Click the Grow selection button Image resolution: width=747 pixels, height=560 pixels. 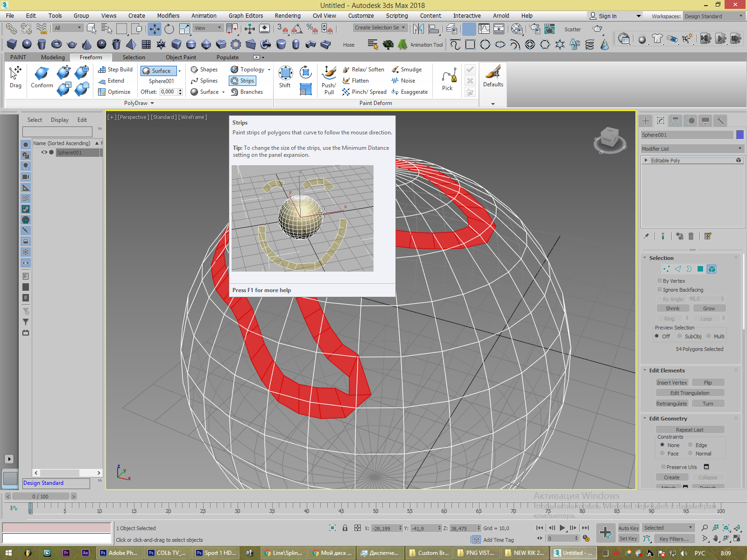pyautogui.click(x=709, y=308)
